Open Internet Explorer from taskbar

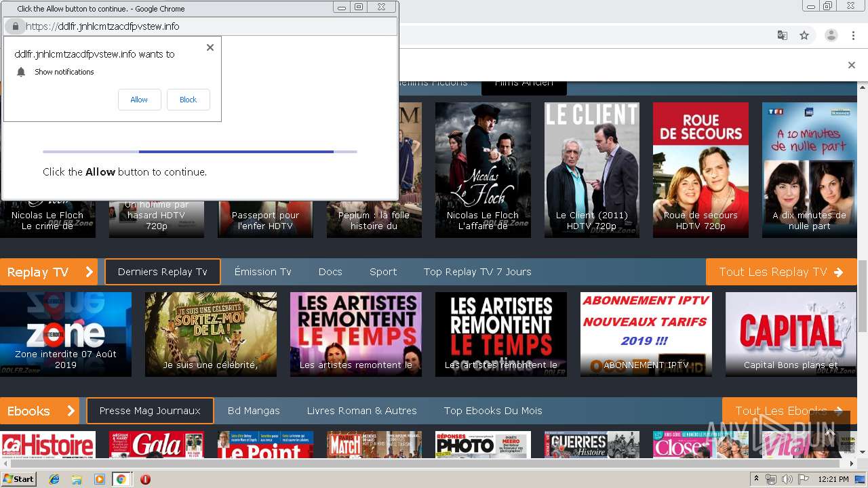[54, 479]
